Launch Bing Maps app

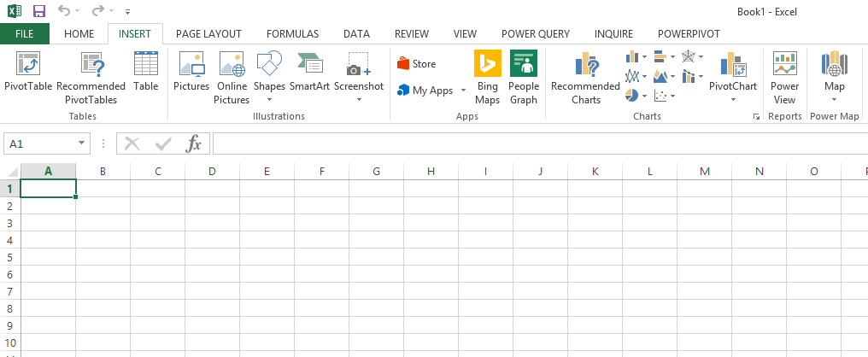[x=487, y=78]
